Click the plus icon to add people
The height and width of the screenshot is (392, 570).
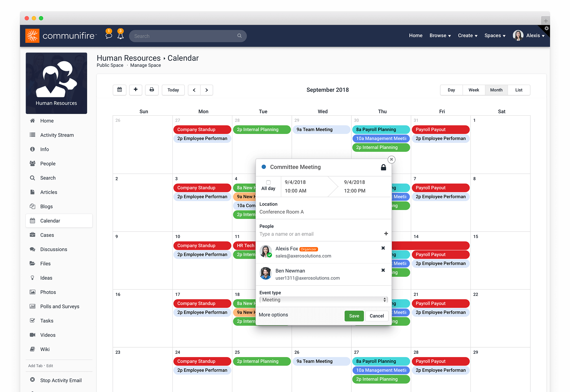point(386,234)
